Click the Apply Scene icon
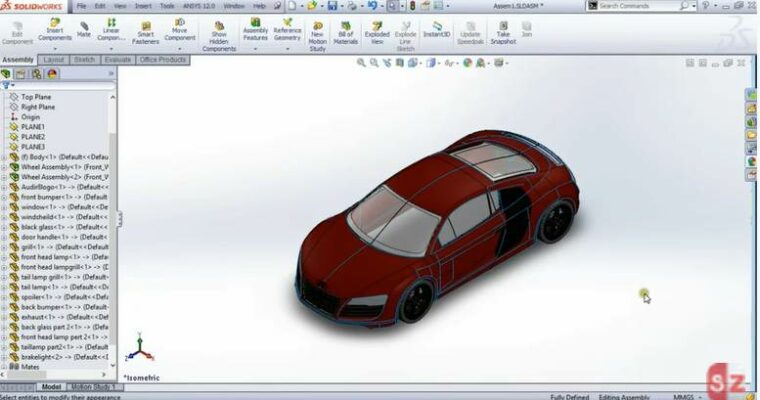The width and height of the screenshot is (760, 400). pos(480,63)
